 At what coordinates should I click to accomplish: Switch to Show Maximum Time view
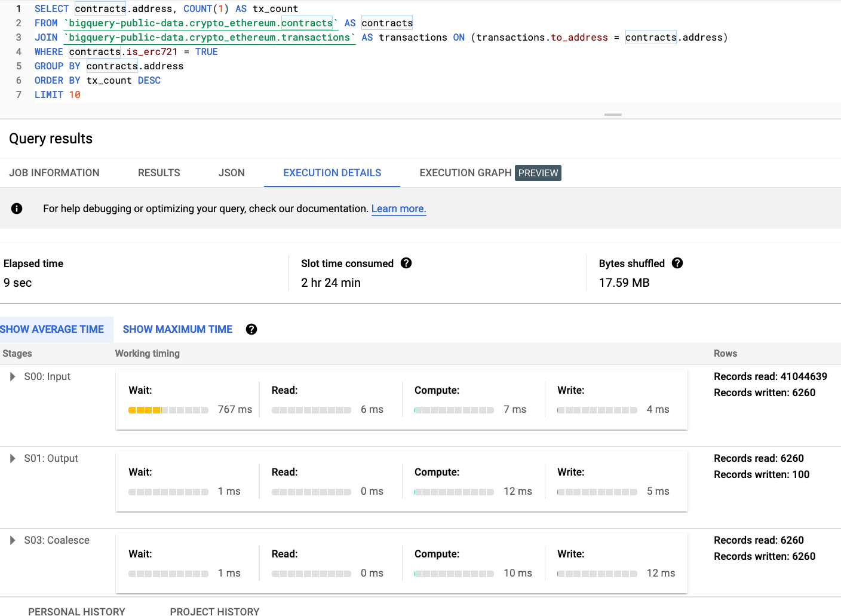[177, 329]
